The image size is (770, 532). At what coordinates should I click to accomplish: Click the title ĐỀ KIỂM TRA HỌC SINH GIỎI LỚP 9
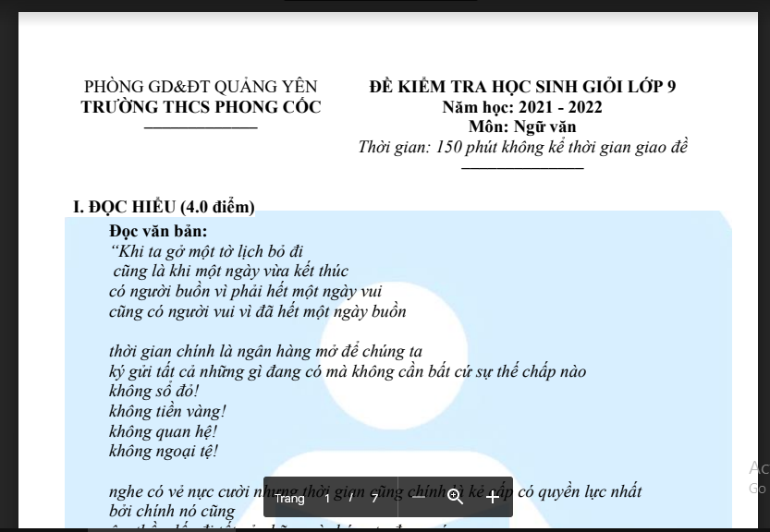[522, 87]
